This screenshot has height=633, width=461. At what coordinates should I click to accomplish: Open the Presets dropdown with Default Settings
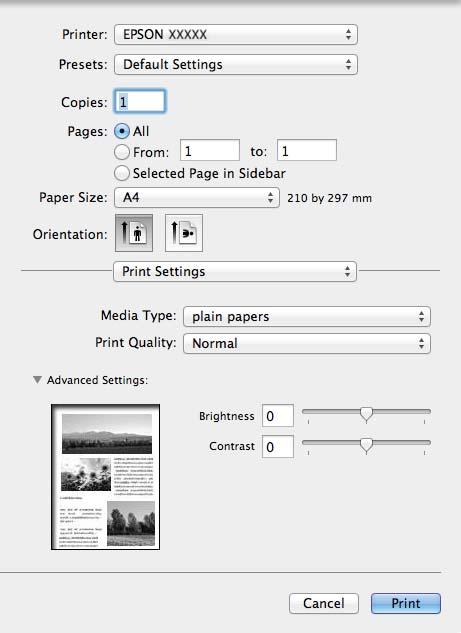[236, 65]
